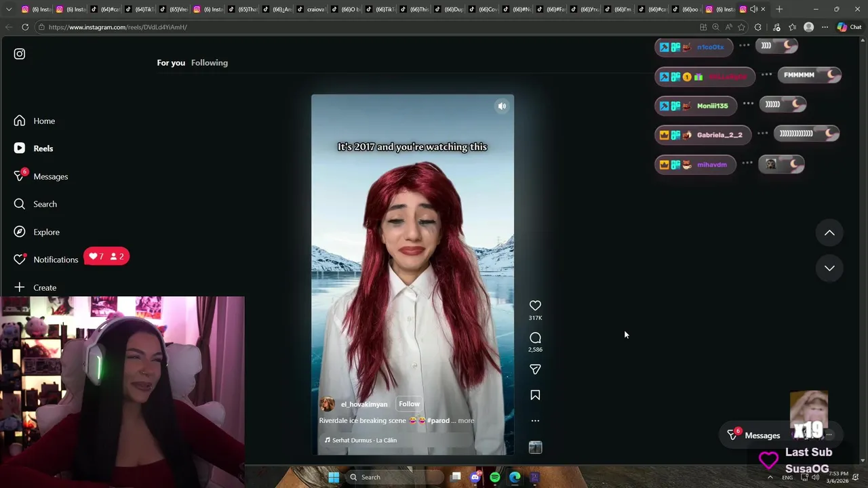Screen dimensions: 868x488
Task: Open comments on the reel
Action: tap(535, 338)
